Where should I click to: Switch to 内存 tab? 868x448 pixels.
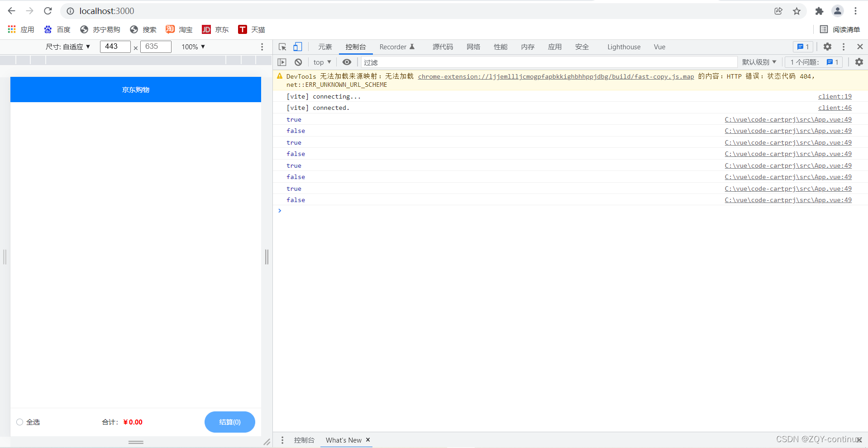pos(528,47)
